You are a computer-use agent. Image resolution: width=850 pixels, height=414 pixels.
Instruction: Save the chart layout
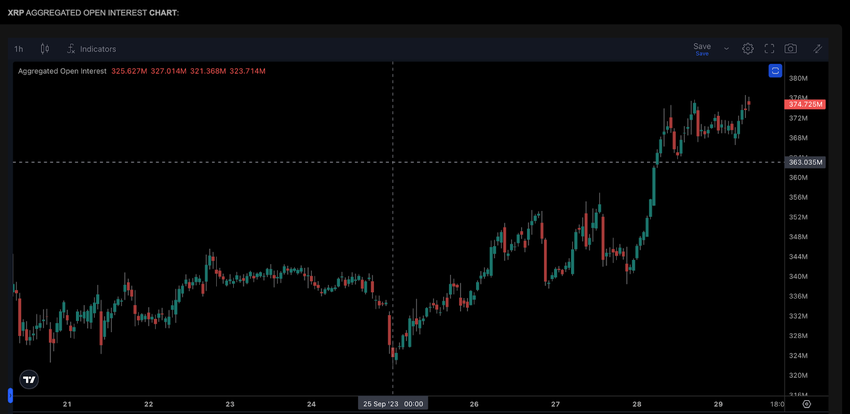click(702, 49)
